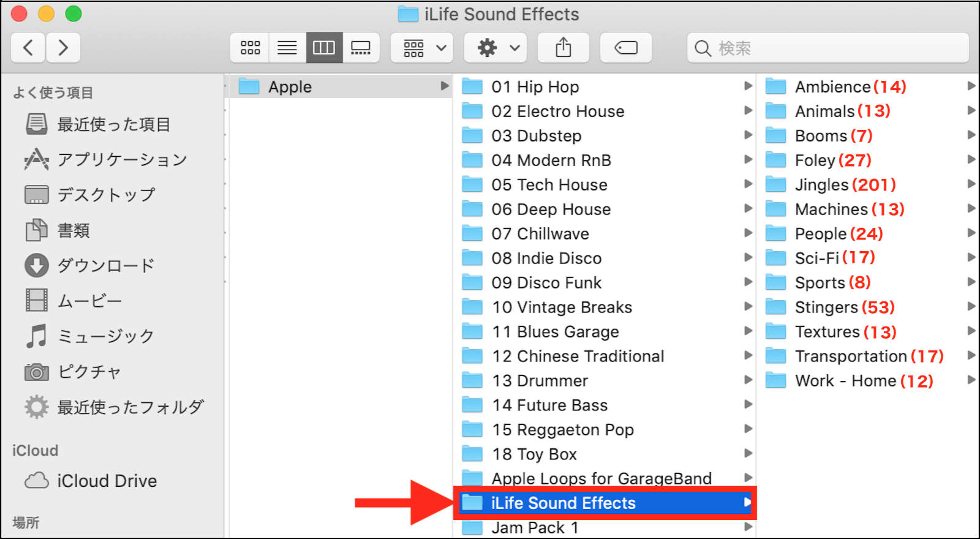Image resolution: width=980 pixels, height=539 pixels.
Task: Open the Machines sound effects folder
Action: (x=869, y=209)
